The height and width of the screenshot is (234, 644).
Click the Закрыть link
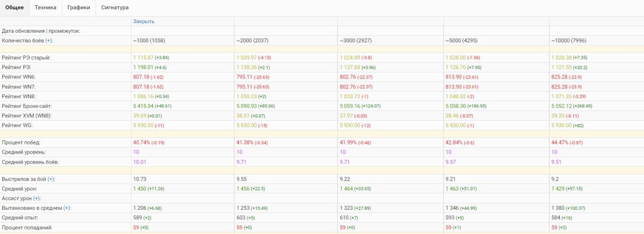pyautogui.click(x=144, y=21)
